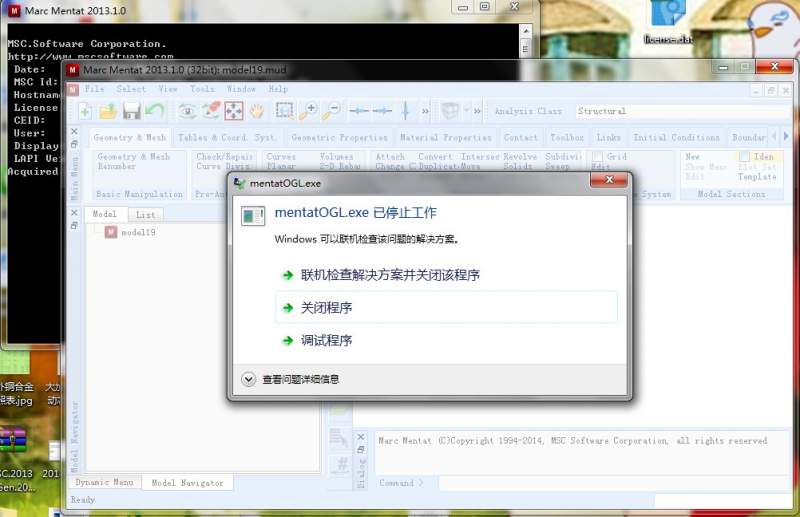Save the model with the floppy disk icon
The height and width of the screenshot is (517, 800).
pyautogui.click(x=131, y=111)
